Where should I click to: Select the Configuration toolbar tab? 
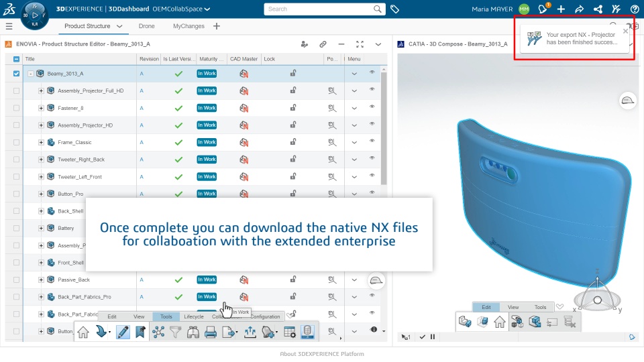coord(265,316)
